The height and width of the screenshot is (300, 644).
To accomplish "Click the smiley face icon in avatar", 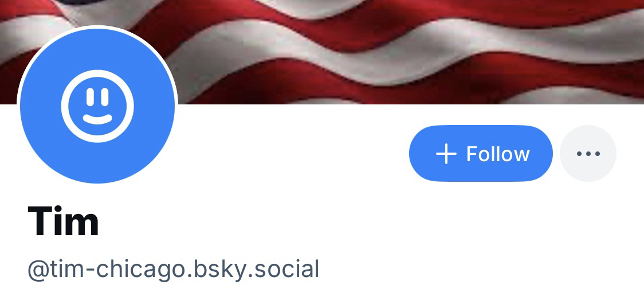I will point(97,106).
